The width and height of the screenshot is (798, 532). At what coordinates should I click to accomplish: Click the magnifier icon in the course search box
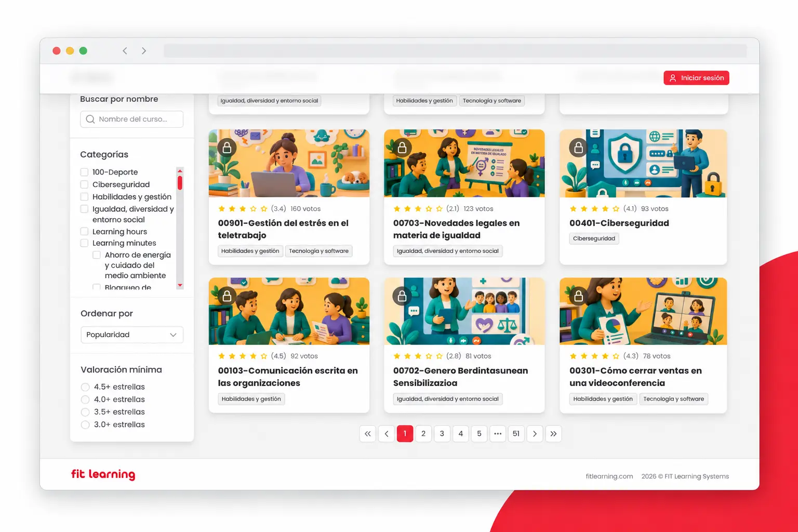pos(90,119)
